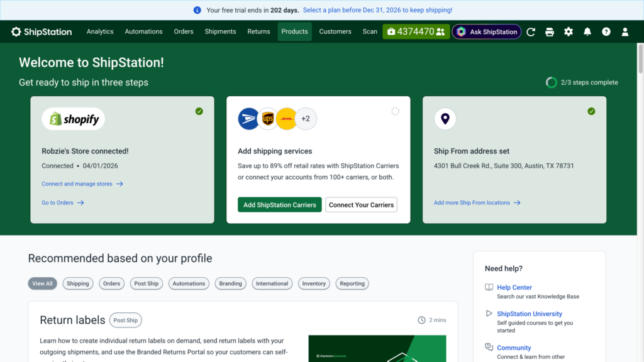Click Post Ship tag beside Return labels
This screenshot has height=362, width=644.
pyautogui.click(x=126, y=320)
